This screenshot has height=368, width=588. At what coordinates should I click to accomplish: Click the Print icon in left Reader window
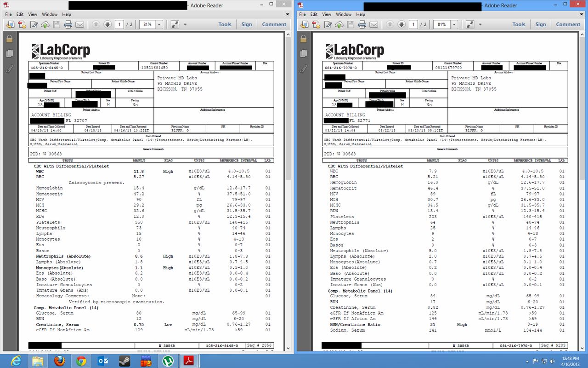pyautogui.click(x=68, y=24)
